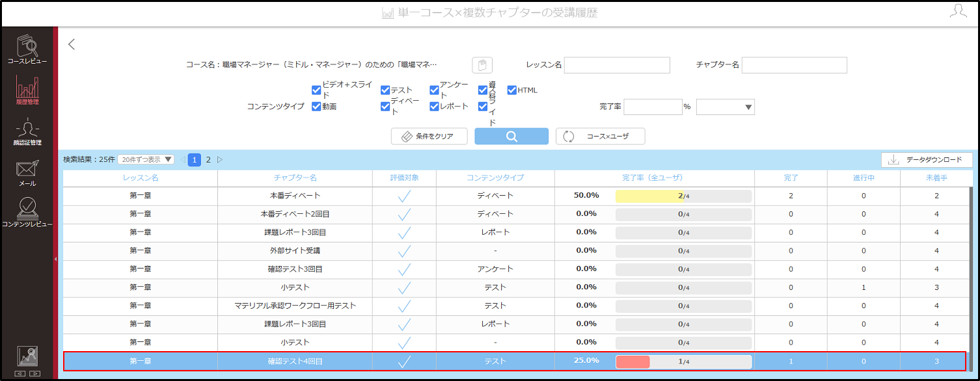Image resolution: width=980 pixels, height=381 pixels.
Task: Click the 1/4 progress bar for 確認テスト4回目
Action: tap(683, 361)
